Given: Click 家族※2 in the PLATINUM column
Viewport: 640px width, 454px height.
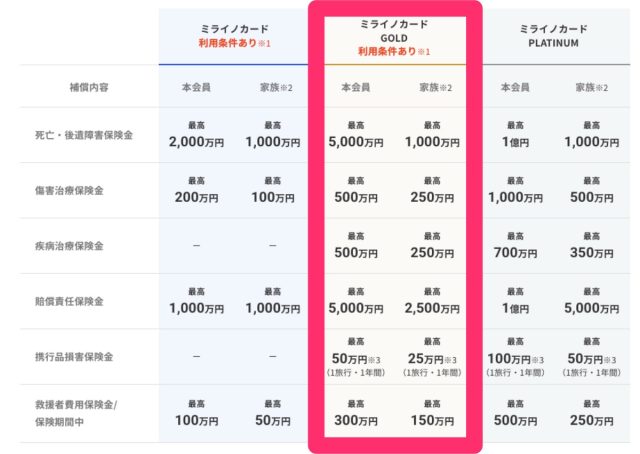Looking at the screenshot, I should (592, 87).
